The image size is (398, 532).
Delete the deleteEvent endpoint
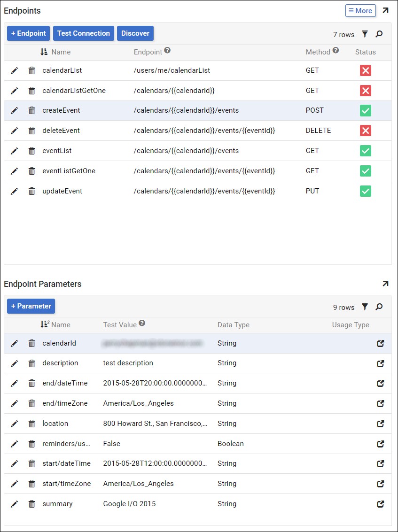[31, 131]
